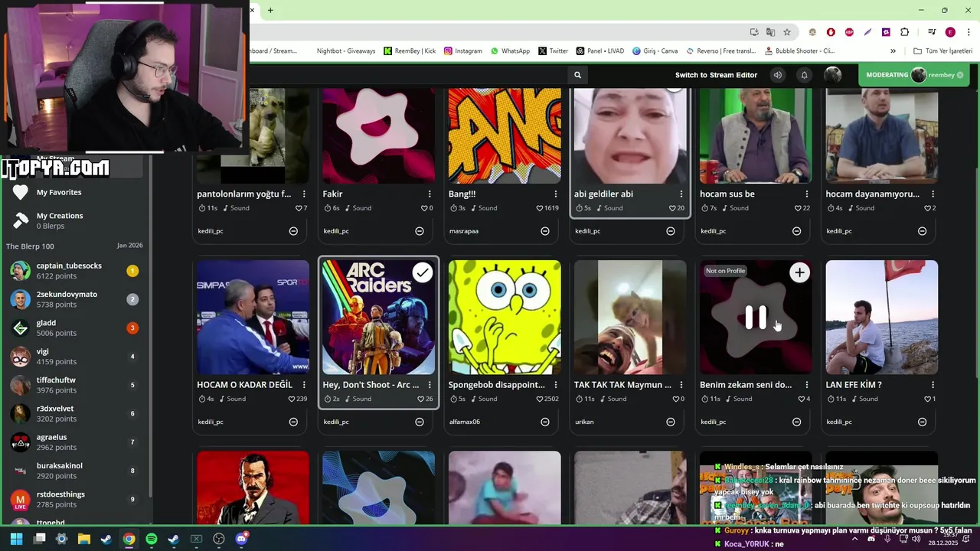
Task: Click the Chrome extensions puzzle icon
Action: (905, 32)
